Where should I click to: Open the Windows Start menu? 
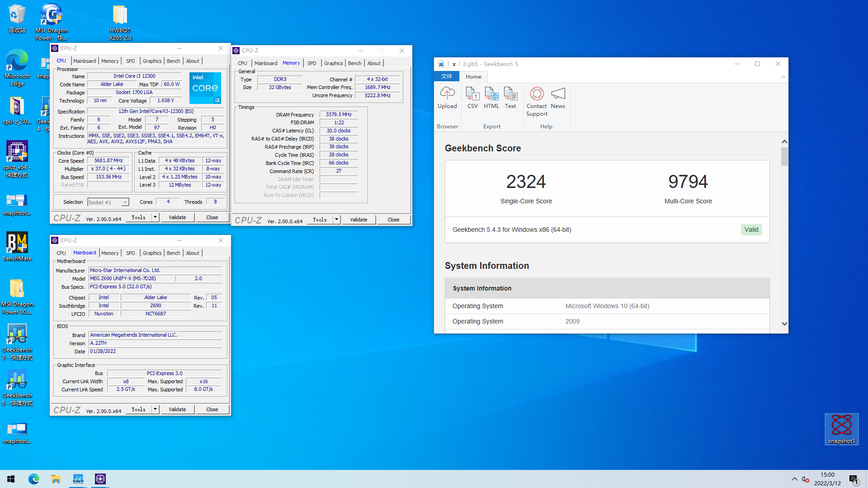coord(11,479)
